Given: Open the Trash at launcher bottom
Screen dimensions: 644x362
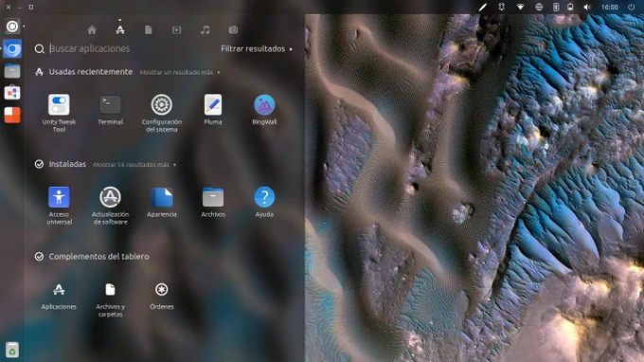Looking at the screenshot, I should [12, 350].
